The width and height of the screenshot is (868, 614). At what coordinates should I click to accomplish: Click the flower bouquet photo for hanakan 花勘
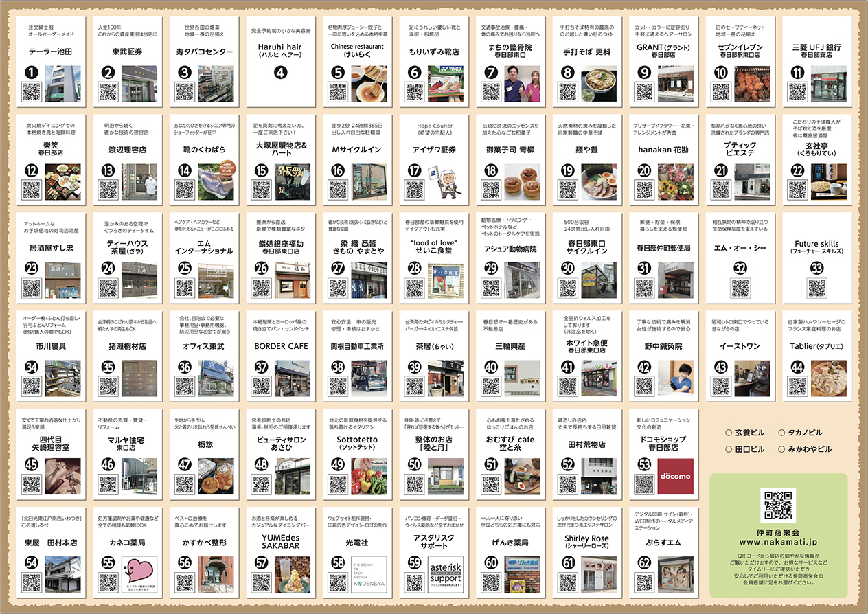pyautogui.click(x=676, y=181)
